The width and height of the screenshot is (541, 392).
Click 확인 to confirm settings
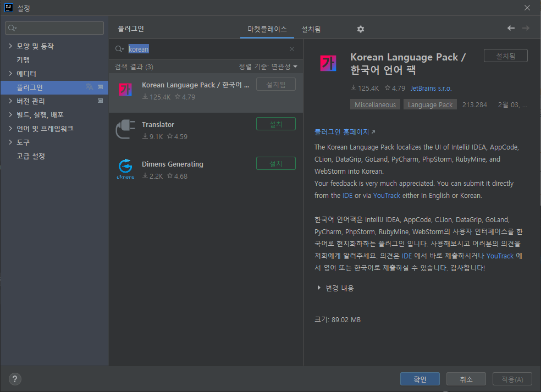420,379
